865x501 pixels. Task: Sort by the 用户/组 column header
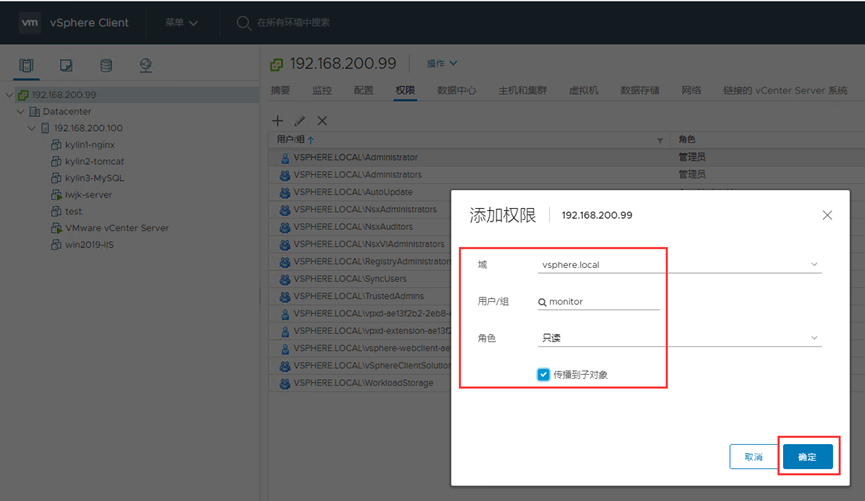tap(295, 140)
